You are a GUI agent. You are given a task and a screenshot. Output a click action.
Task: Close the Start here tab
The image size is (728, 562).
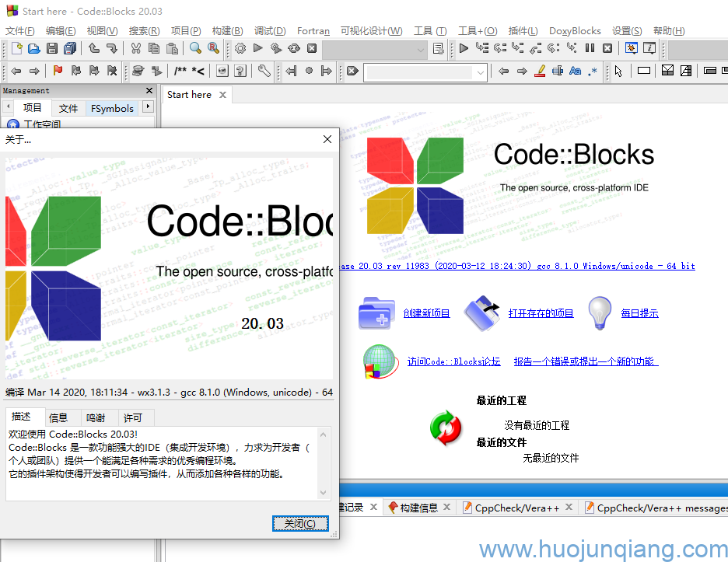223,95
